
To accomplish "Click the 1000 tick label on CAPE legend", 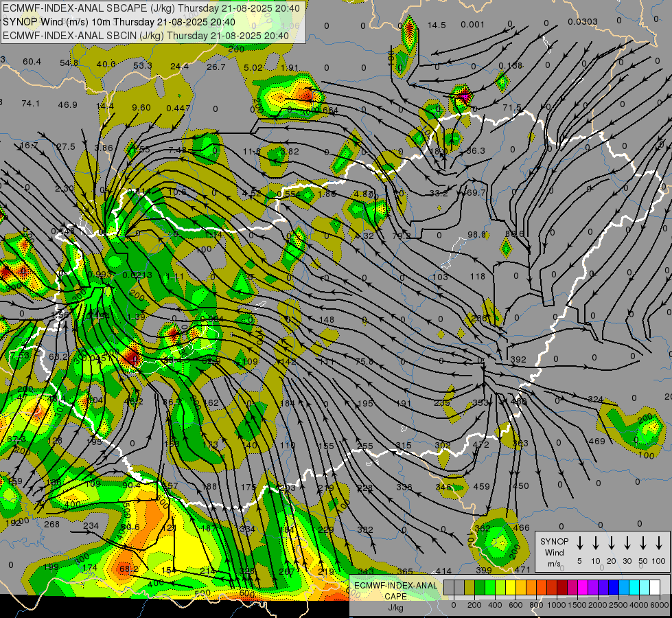I will click(557, 605).
